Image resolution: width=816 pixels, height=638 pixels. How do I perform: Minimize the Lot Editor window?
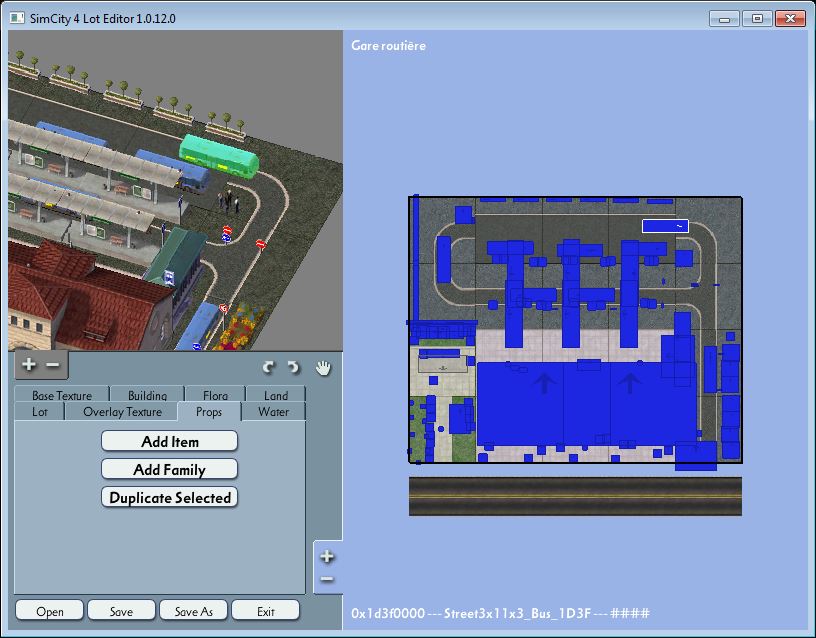pyautogui.click(x=724, y=19)
